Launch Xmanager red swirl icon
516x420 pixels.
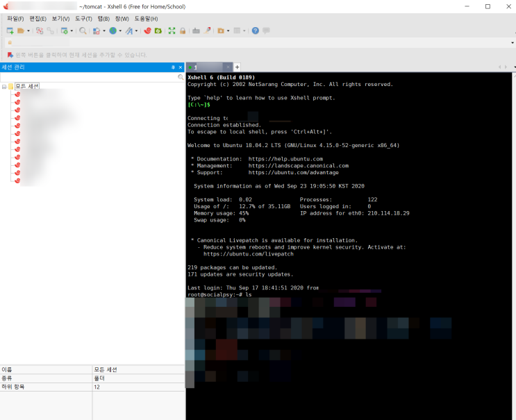tap(147, 31)
